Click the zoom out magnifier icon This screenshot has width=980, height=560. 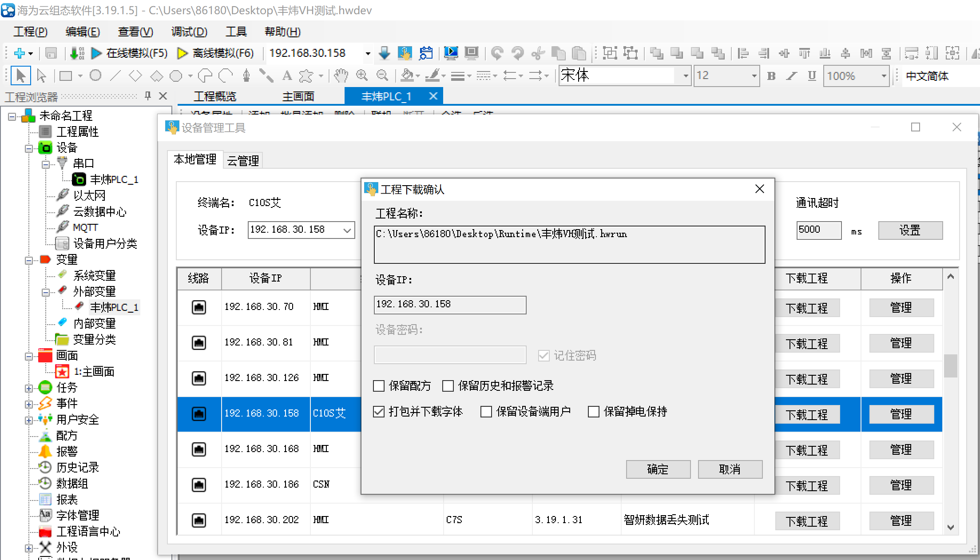pos(382,76)
